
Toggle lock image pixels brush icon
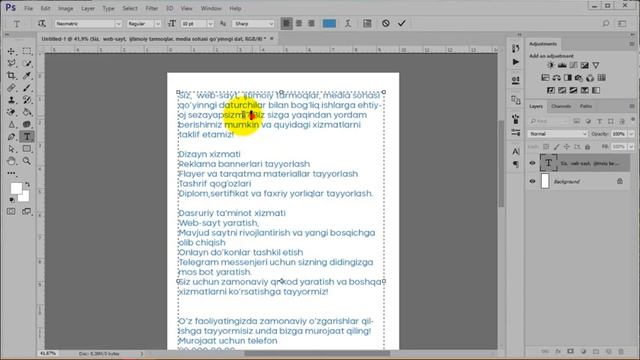pos(557,147)
